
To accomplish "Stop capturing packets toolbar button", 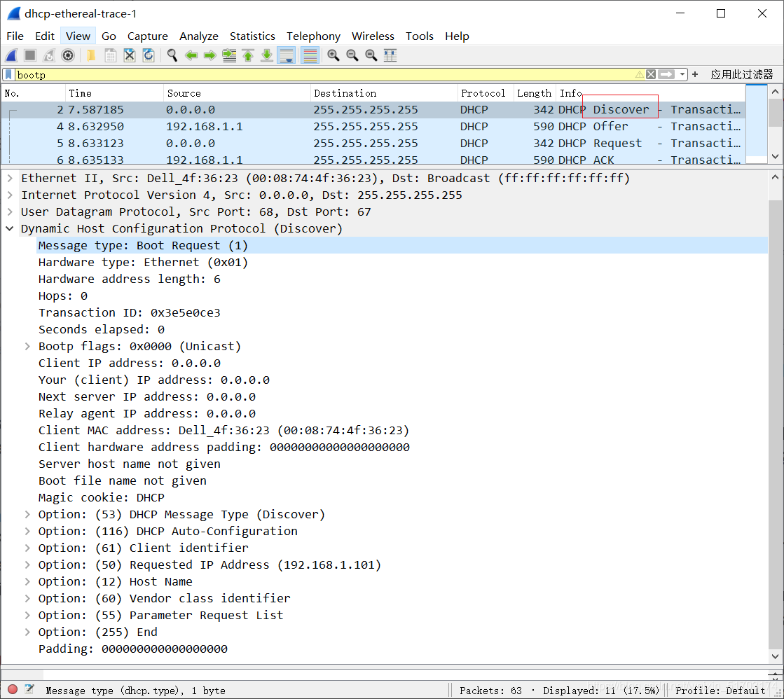I will point(30,55).
